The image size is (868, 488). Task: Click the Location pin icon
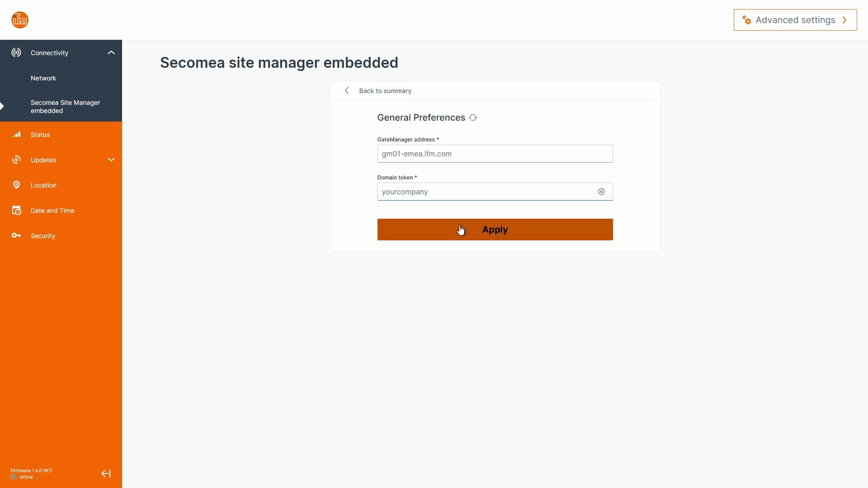click(x=16, y=185)
